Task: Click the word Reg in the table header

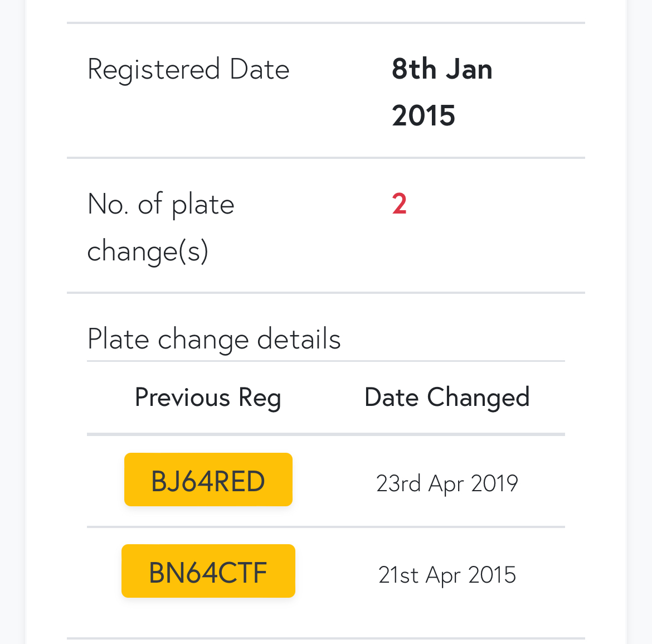Action: coord(260,399)
